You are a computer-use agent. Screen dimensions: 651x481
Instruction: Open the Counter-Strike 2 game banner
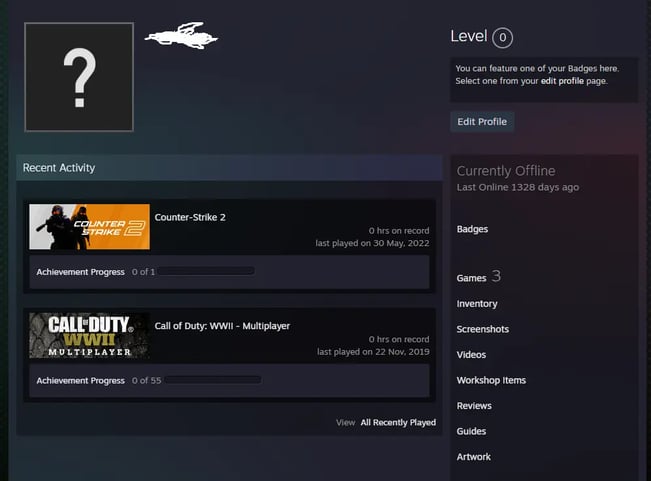click(89, 227)
